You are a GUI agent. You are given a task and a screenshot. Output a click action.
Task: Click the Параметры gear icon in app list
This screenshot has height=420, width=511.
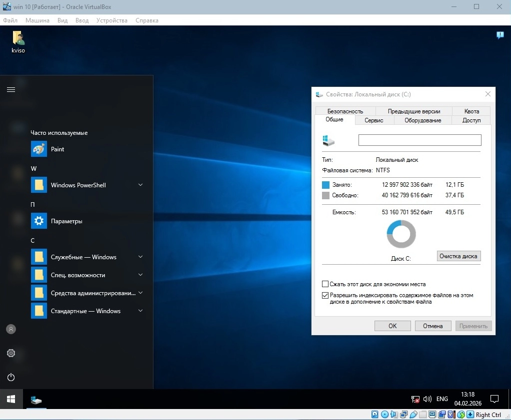(39, 221)
